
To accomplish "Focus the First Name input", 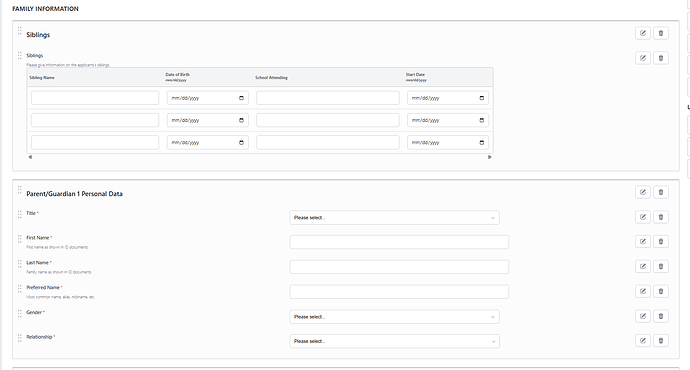I will coord(399,242).
